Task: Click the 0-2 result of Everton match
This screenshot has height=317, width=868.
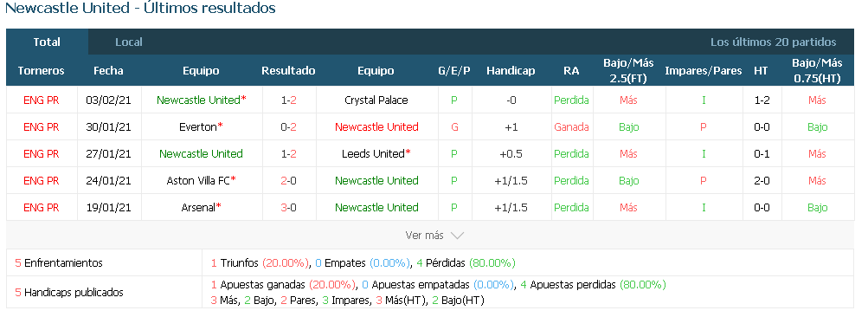Action: click(288, 127)
